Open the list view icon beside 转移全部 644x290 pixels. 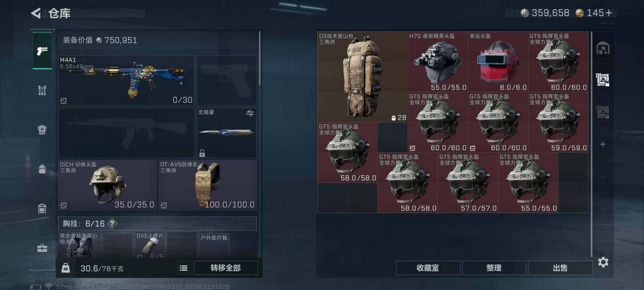(x=184, y=268)
